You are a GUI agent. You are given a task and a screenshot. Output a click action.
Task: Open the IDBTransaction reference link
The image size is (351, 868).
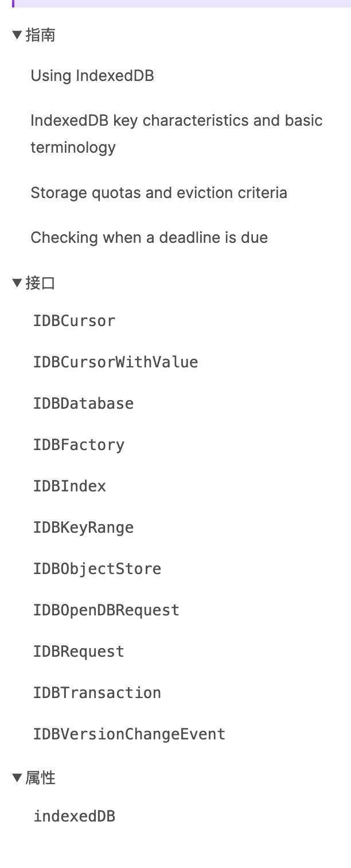click(97, 693)
